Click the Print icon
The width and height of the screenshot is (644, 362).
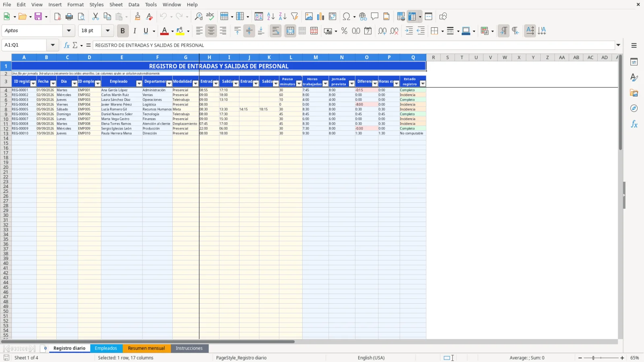click(69, 16)
